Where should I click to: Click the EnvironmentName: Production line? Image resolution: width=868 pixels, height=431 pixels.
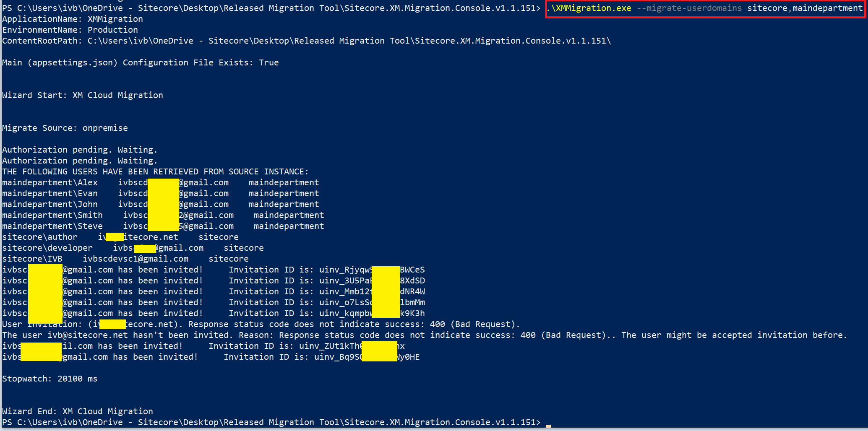click(x=70, y=30)
